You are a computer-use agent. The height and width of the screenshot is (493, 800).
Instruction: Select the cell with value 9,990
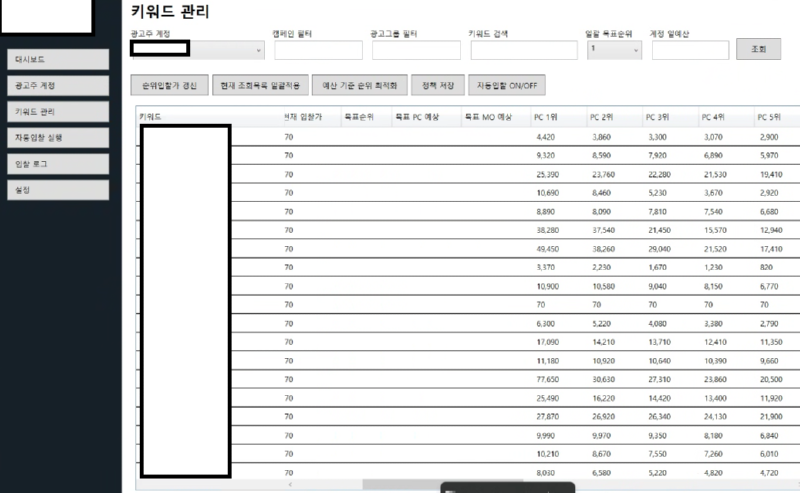click(545, 435)
